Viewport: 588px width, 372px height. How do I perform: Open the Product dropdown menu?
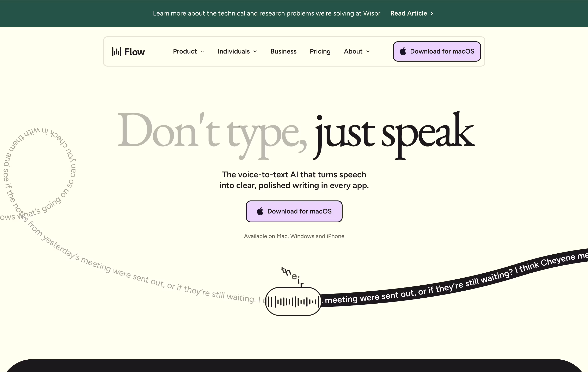click(x=189, y=51)
